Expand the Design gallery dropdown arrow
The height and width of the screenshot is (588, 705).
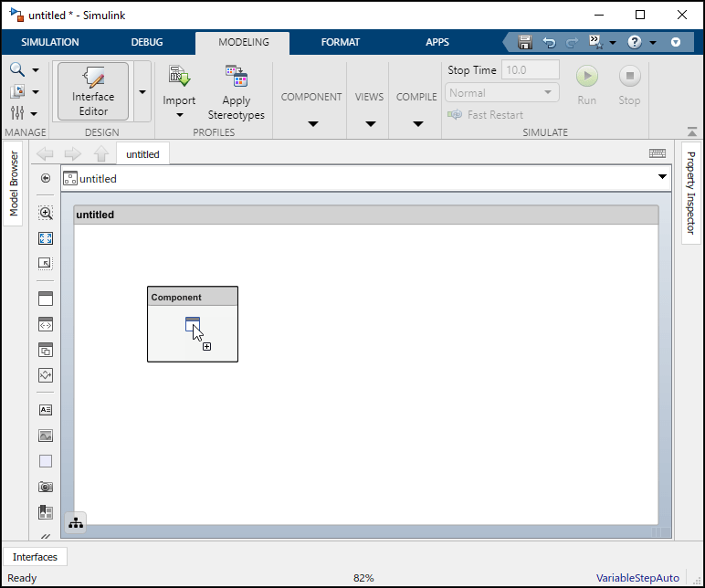click(x=142, y=91)
